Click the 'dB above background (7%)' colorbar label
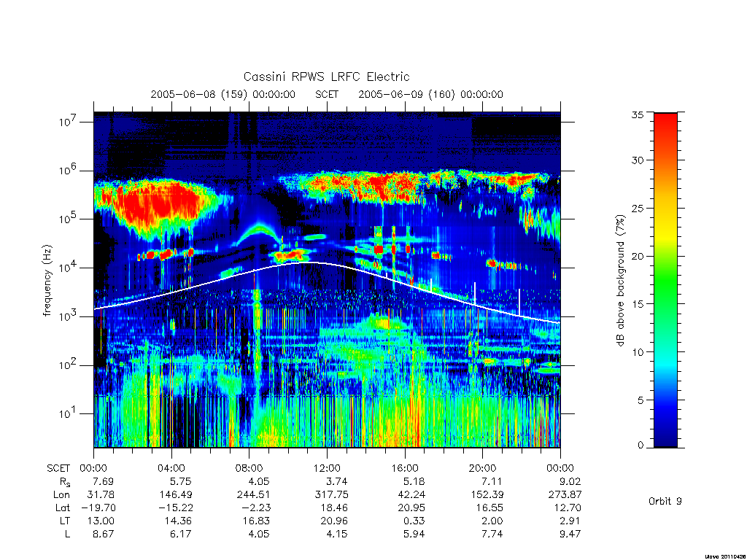Viewport: 747px width, 560px height. pyautogui.click(x=620, y=280)
